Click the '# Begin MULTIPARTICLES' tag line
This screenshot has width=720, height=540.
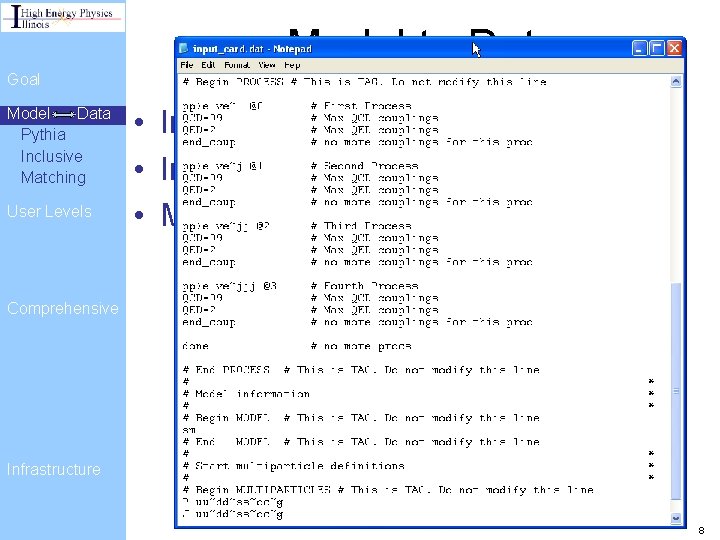point(388,489)
